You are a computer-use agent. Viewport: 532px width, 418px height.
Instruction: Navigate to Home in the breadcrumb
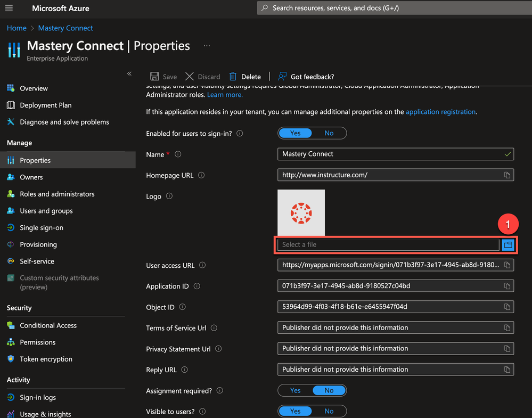click(x=17, y=28)
